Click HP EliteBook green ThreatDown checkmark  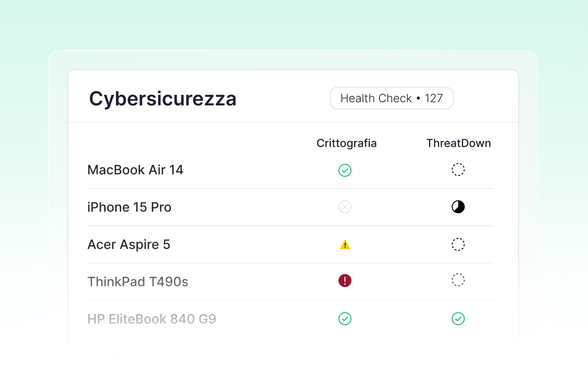click(x=458, y=319)
